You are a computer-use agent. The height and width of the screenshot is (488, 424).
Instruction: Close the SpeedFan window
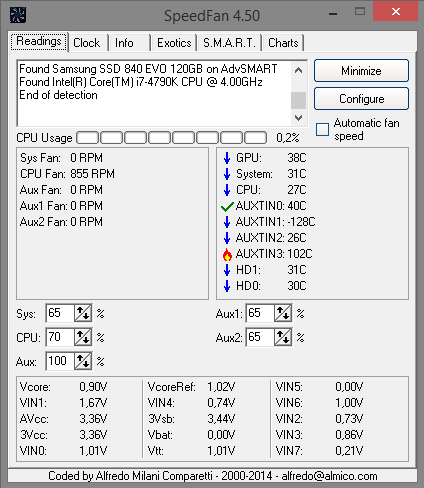click(x=395, y=12)
